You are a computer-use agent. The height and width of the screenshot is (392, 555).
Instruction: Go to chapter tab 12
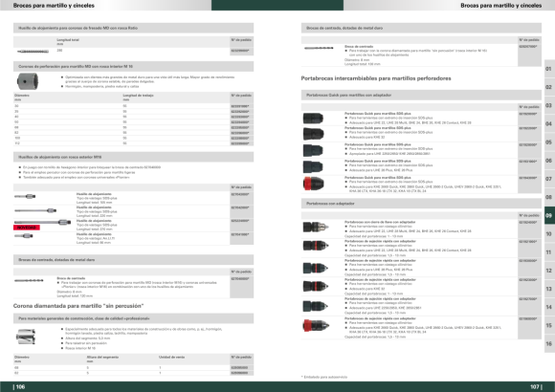549,271
